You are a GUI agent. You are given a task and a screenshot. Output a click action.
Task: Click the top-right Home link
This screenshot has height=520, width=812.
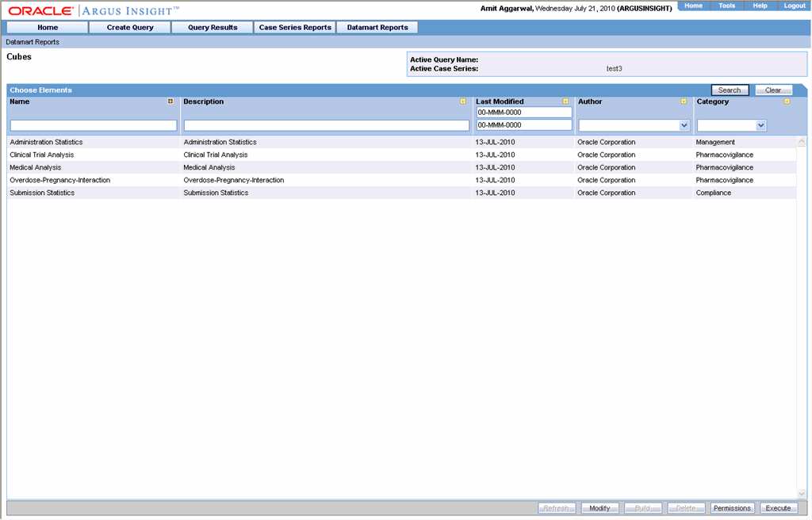tap(693, 6)
